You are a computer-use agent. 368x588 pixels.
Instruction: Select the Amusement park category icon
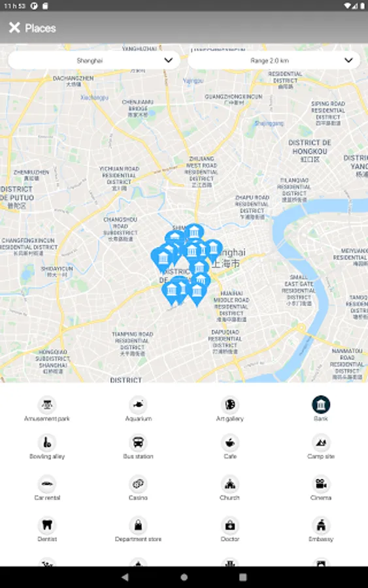(47, 405)
